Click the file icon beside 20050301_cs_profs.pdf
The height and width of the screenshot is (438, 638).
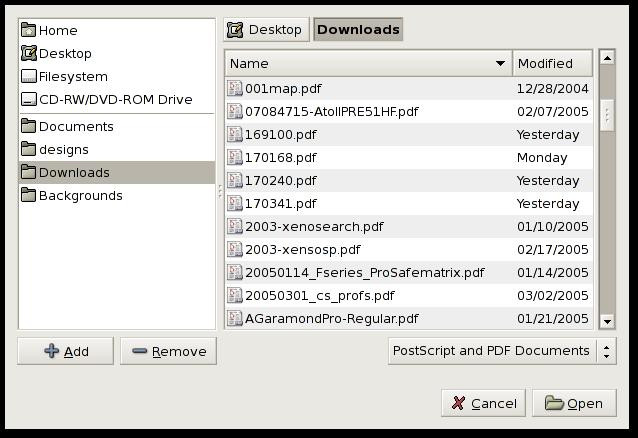coord(235,295)
